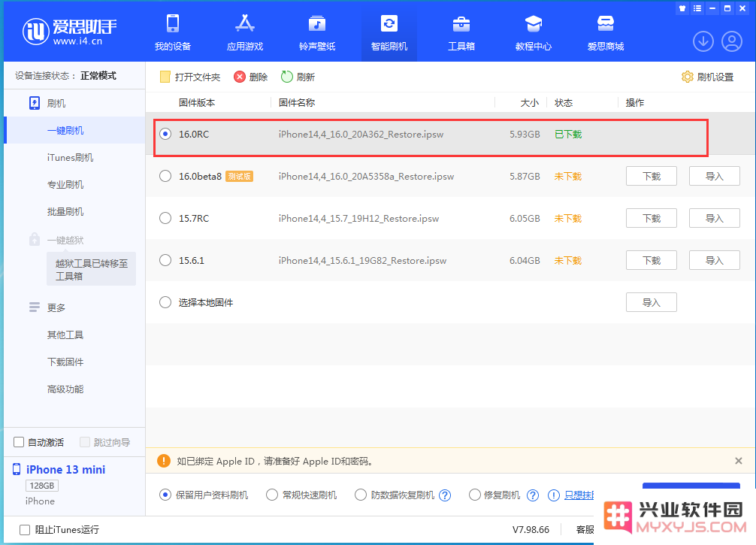Click the green 已下载 status text
The width and height of the screenshot is (756, 545).
coord(568,134)
